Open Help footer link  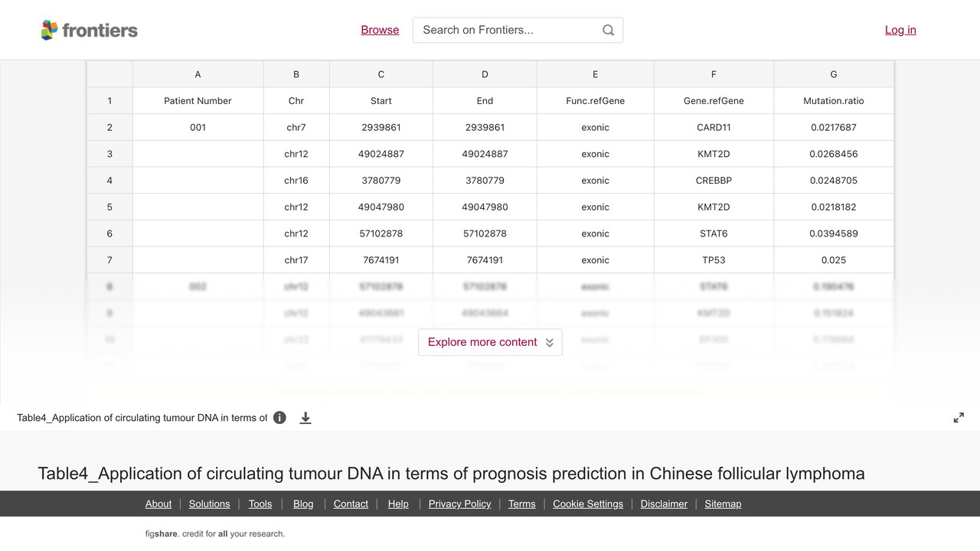coord(398,504)
